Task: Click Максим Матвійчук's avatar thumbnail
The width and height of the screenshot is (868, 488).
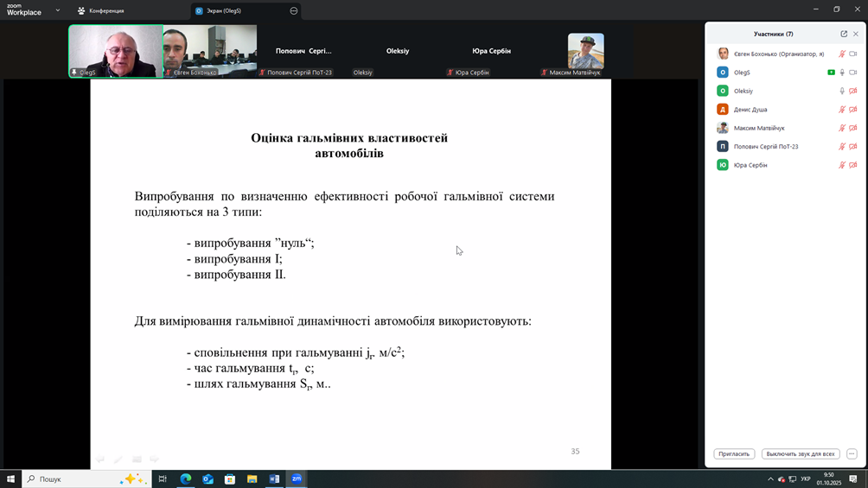Action: [x=585, y=51]
